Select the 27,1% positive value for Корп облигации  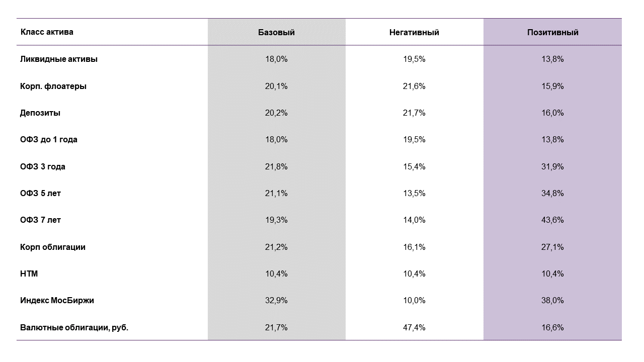(x=552, y=247)
